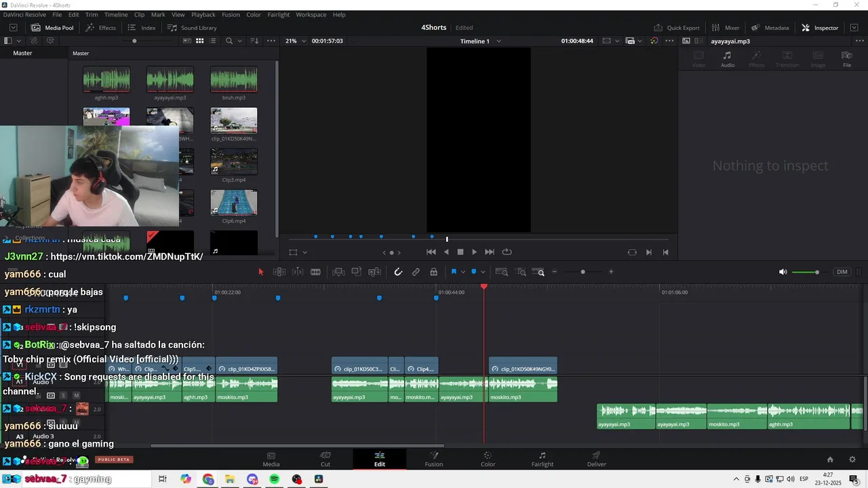
Task: Click Stop in the viewer transport
Action: tap(460, 252)
